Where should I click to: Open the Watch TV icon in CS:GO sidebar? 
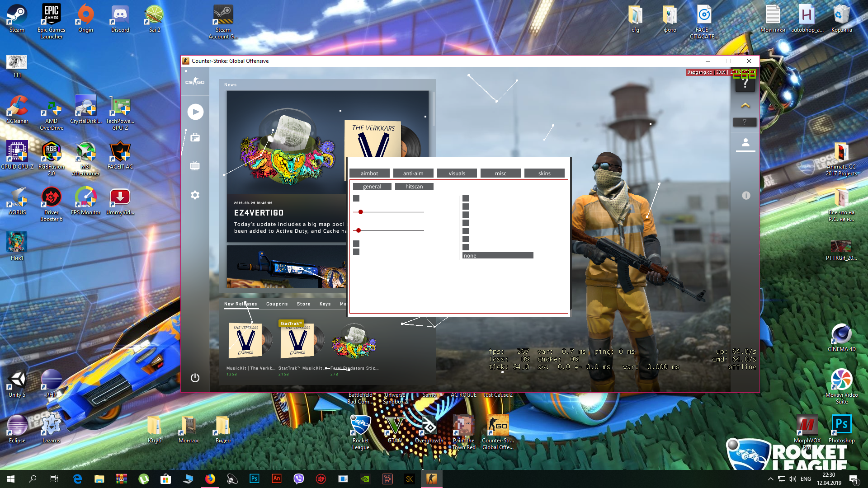click(x=195, y=166)
